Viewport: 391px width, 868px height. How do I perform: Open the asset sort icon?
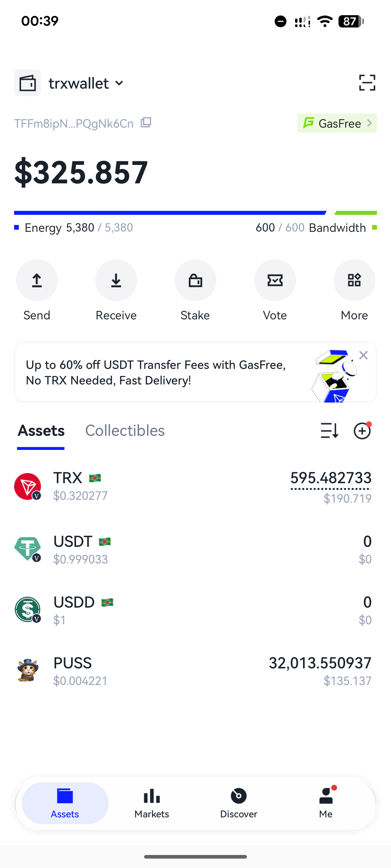(x=329, y=430)
